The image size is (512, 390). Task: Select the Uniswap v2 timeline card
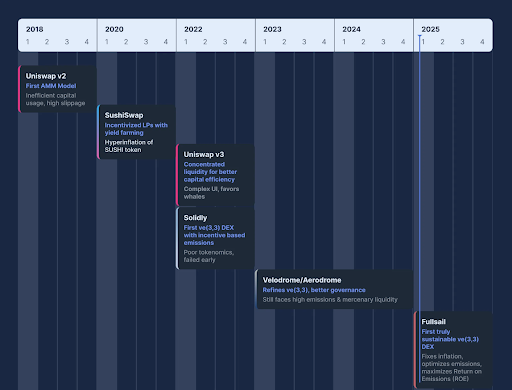(58, 89)
